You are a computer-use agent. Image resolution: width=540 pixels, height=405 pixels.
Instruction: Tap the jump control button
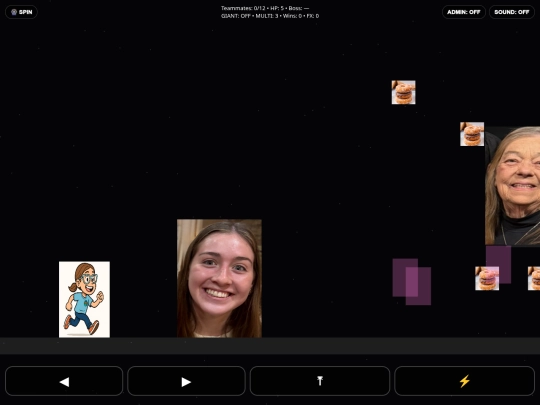pyautogui.click(x=320, y=381)
